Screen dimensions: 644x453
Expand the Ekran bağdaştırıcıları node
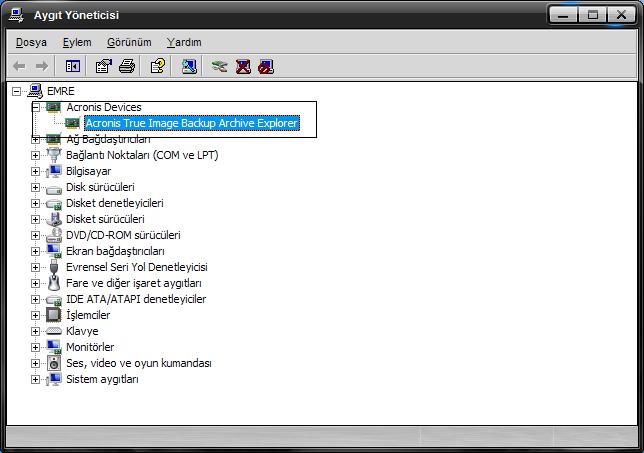(35, 251)
